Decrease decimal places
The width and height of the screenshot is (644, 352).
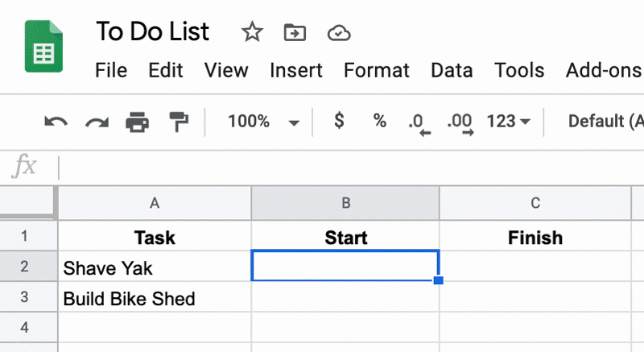(419, 123)
